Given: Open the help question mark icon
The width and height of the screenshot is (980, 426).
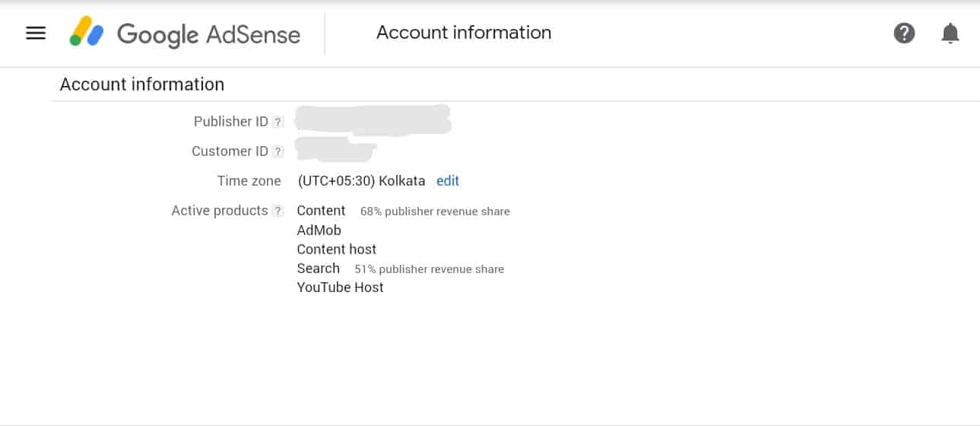Looking at the screenshot, I should click(x=904, y=33).
